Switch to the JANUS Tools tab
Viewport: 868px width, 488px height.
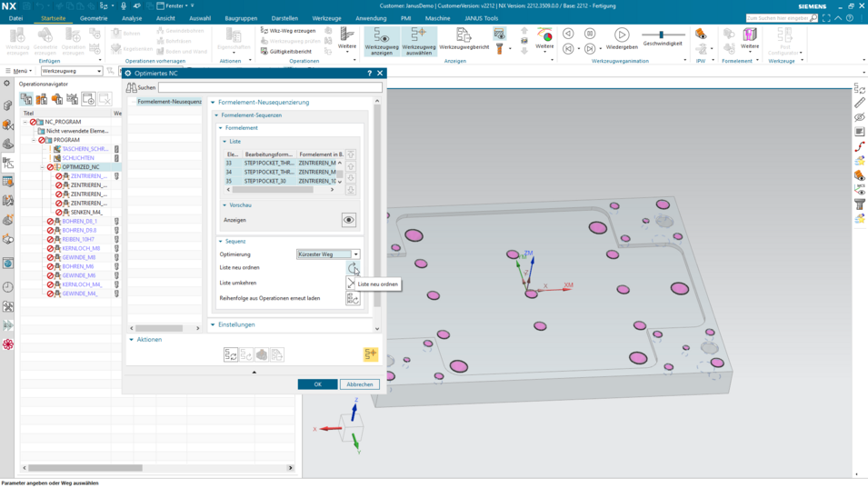(x=481, y=18)
